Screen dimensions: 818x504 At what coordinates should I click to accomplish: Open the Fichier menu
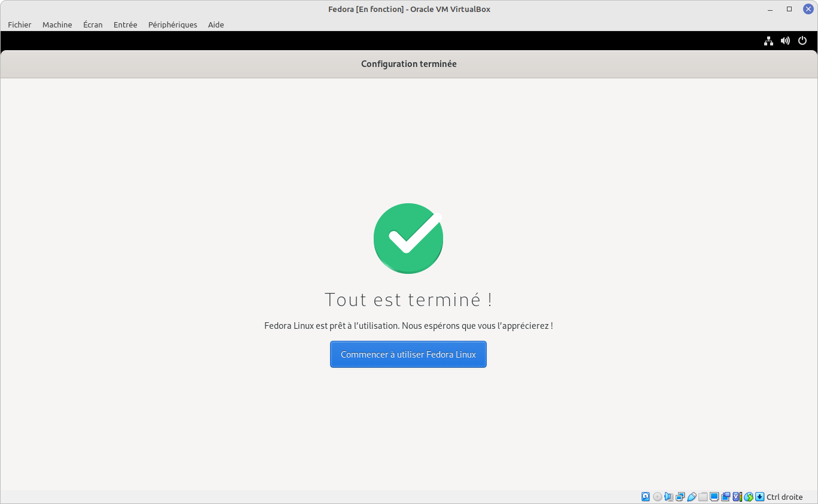pos(20,25)
